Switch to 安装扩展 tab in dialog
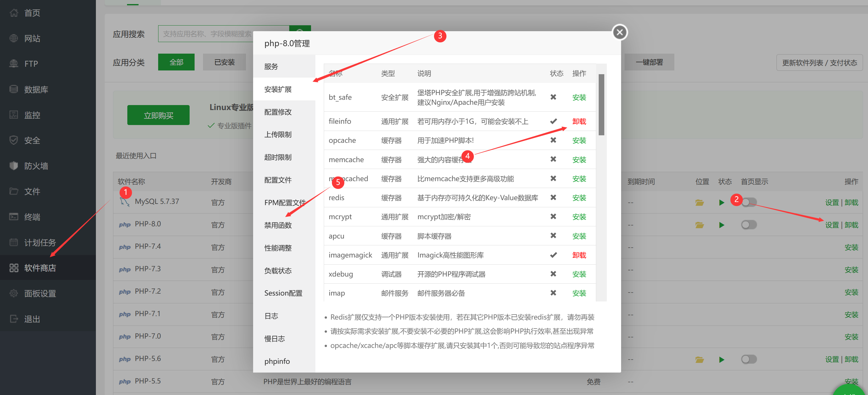This screenshot has height=395, width=868. 278,89
